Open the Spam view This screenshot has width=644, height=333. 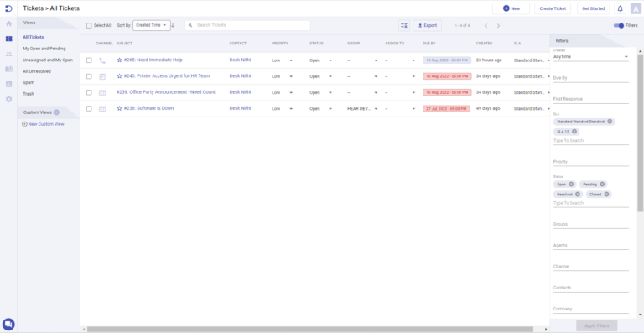(29, 82)
